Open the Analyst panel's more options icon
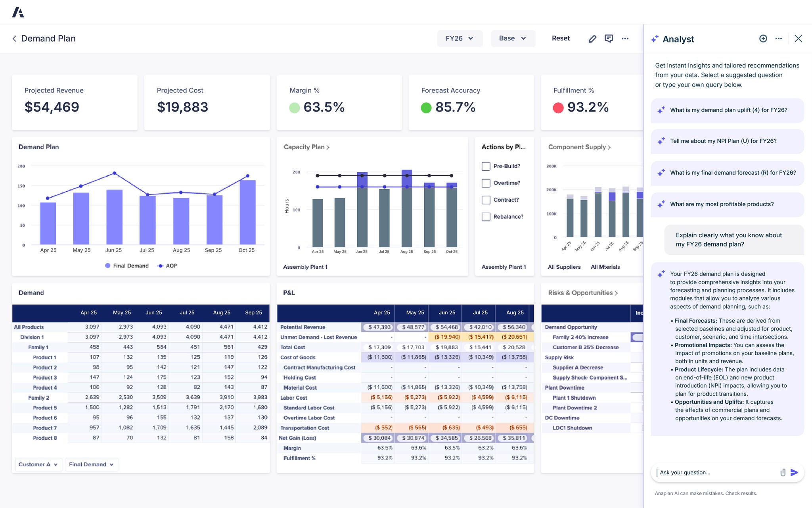 [778, 38]
